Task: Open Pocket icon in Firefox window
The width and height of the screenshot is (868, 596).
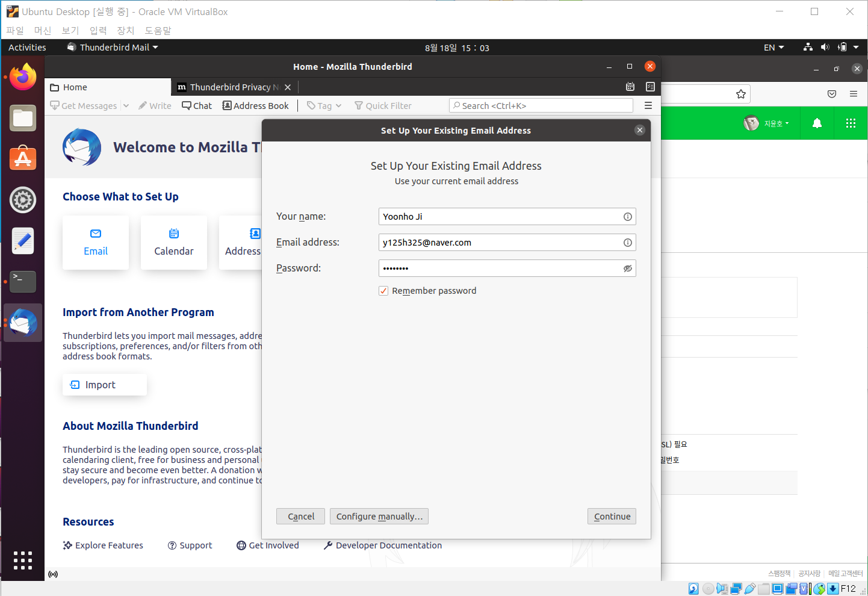Action: pyautogui.click(x=832, y=94)
